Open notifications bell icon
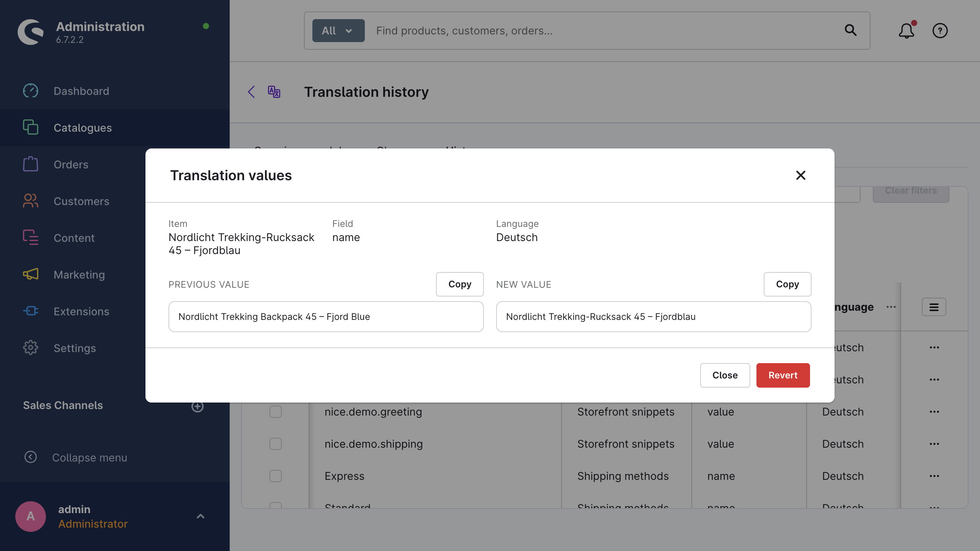This screenshot has height=551, width=980. (906, 31)
